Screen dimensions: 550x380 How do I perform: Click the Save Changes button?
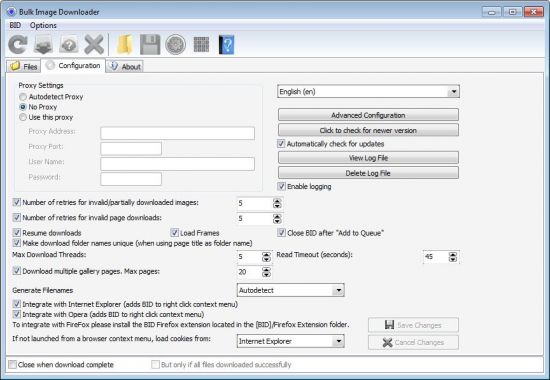[x=413, y=325]
